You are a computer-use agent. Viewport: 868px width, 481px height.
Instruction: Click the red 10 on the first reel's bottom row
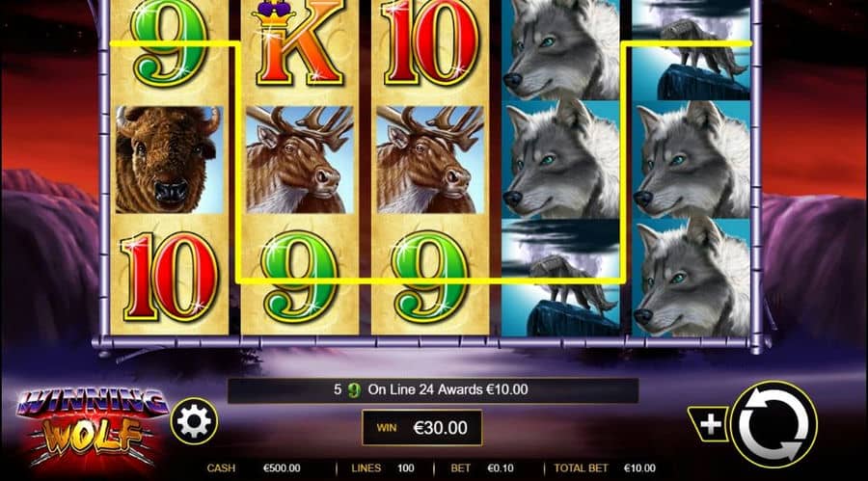(x=170, y=277)
